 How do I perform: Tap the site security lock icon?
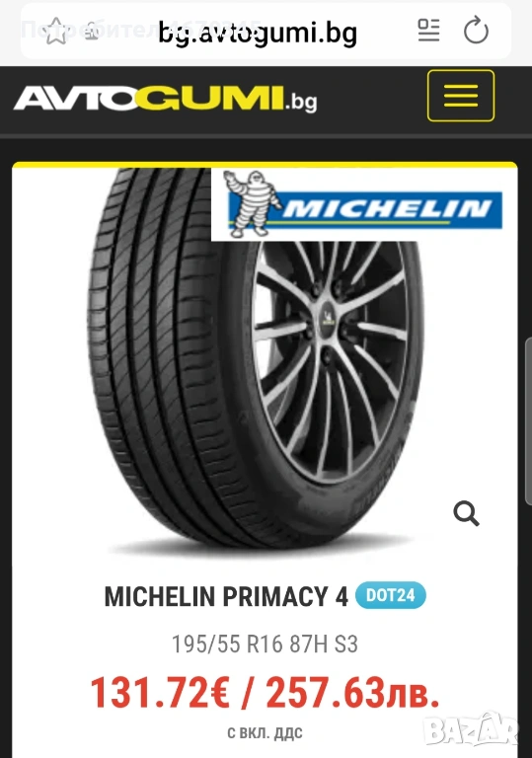coord(92,32)
